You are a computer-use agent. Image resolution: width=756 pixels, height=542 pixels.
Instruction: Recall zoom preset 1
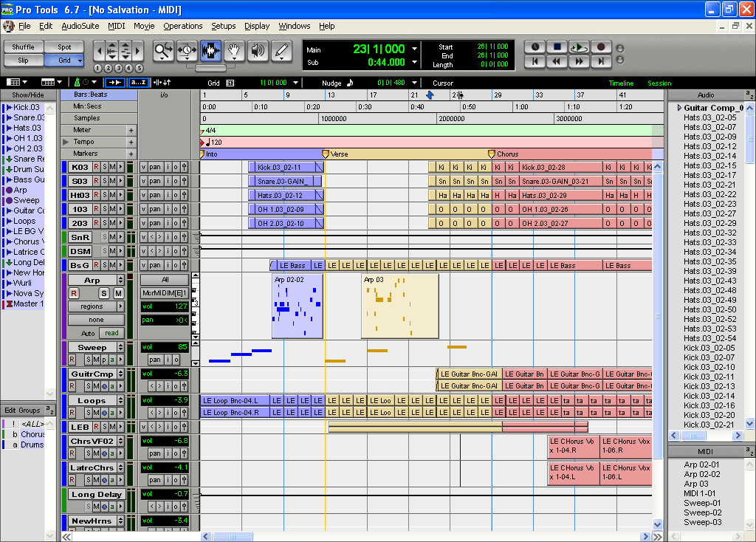(98, 69)
